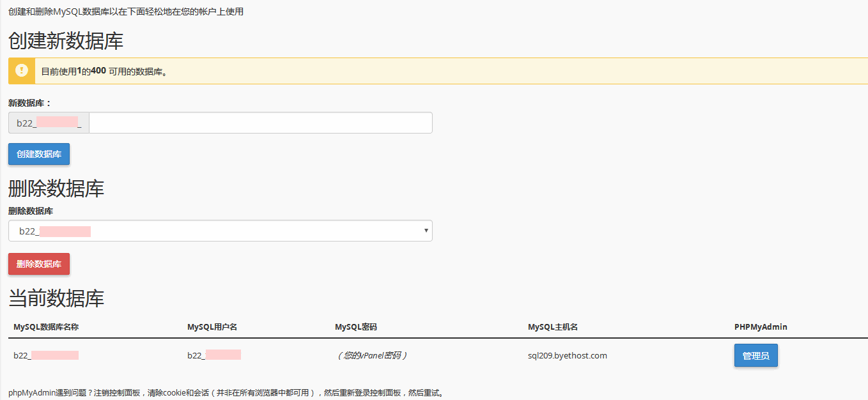Click the b22_ prefix box beside input
The image size is (868, 400).
coord(49,123)
